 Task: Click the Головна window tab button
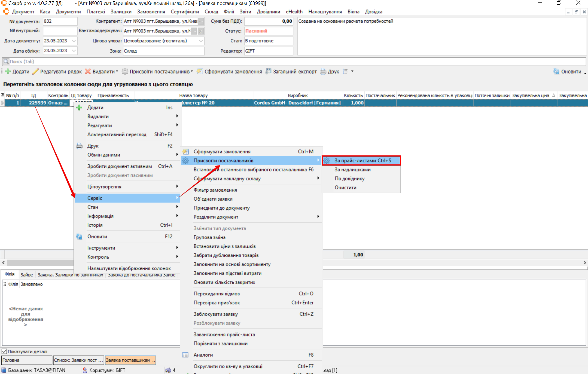[x=26, y=360]
